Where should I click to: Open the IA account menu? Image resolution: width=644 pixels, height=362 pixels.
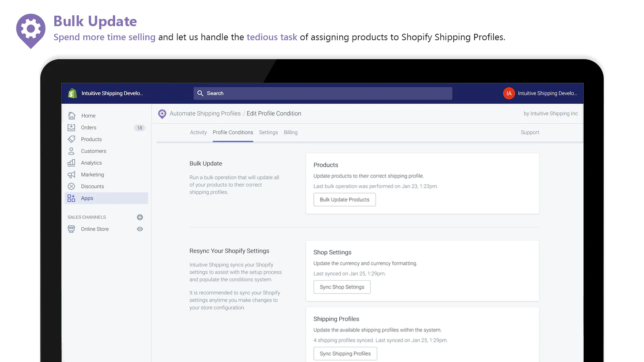509,93
